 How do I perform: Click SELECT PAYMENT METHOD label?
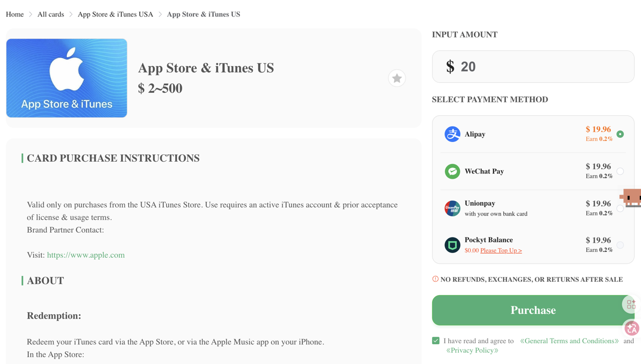tap(490, 99)
